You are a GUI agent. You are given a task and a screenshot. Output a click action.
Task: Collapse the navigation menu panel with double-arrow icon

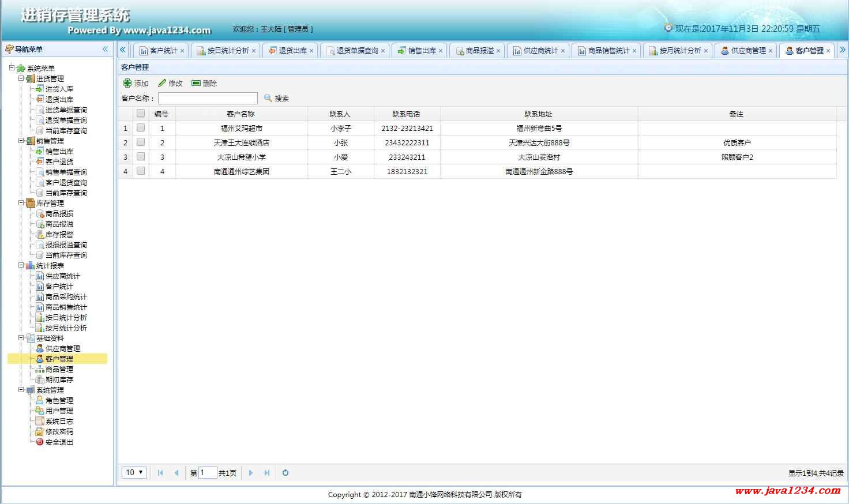click(105, 49)
